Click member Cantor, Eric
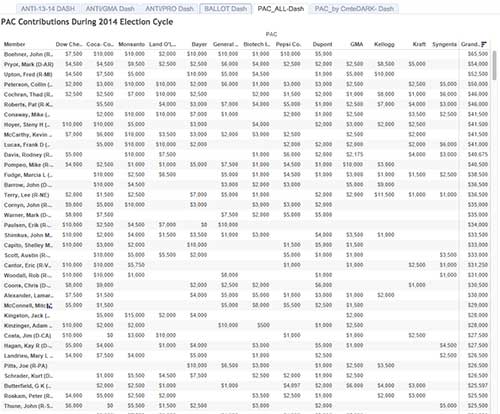The height and width of the screenshot is (414, 500). (x=28, y=266)
